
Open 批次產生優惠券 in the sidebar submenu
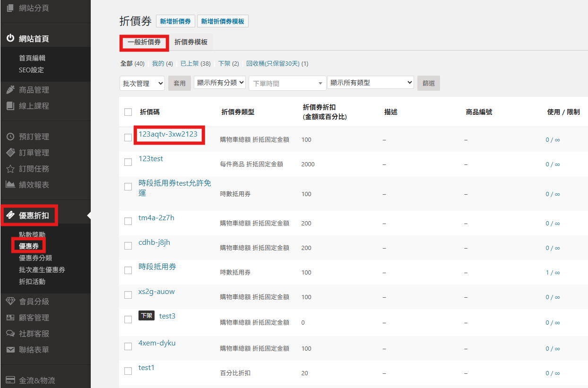coord(42,270)
